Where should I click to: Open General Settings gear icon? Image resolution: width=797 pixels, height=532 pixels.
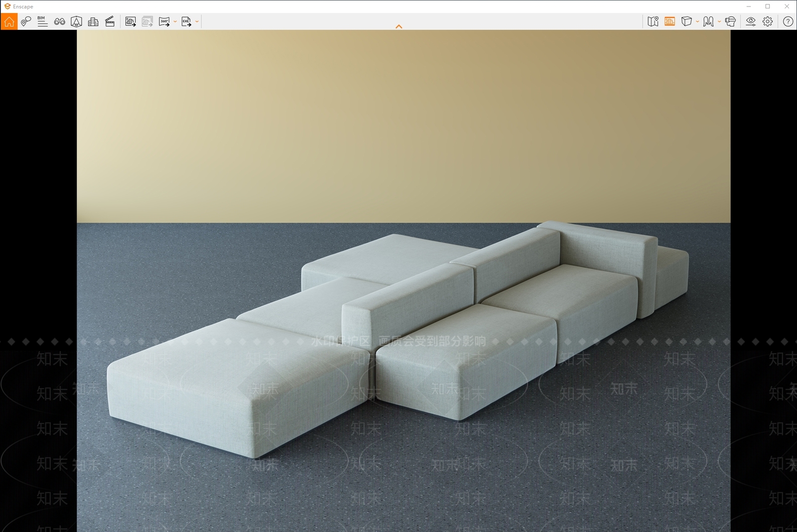coord(768,21)
